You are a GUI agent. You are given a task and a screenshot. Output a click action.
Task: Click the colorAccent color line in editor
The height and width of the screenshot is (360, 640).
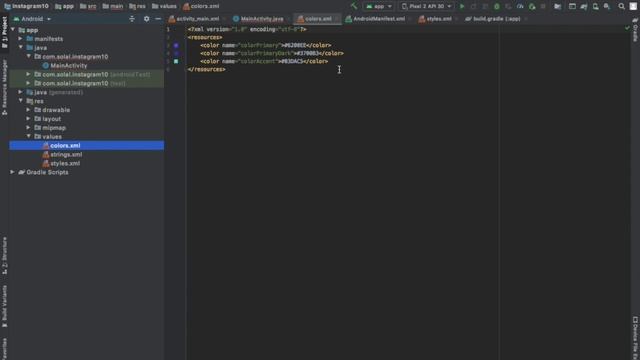264,61
